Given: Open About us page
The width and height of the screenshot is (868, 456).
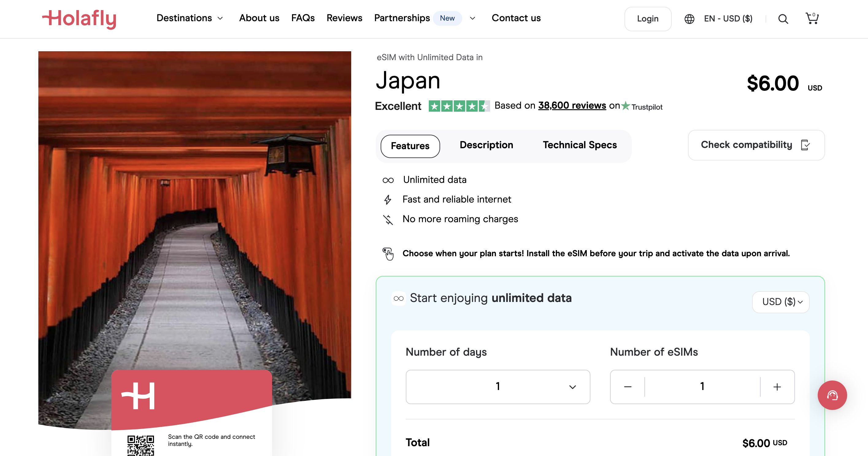Looking at the screenshot, I should pyautogui.click(x=259, y=18).
